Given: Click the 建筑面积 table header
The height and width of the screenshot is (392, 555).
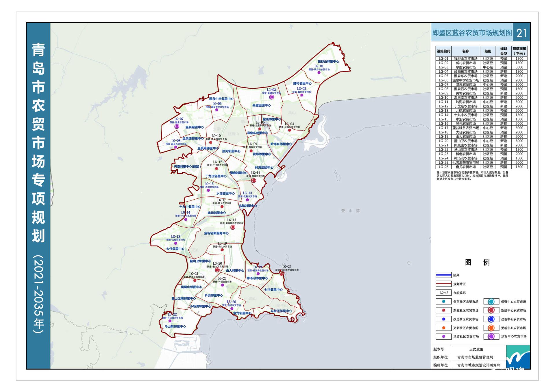Looking at the screenshot, I should pyautogui.click(x=519, y=51).
